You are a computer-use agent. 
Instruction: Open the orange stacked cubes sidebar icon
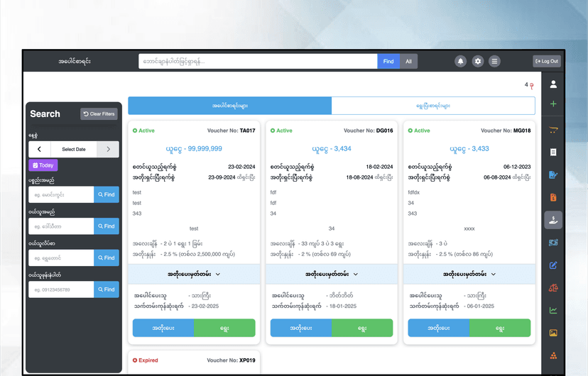tap(553, 355)
